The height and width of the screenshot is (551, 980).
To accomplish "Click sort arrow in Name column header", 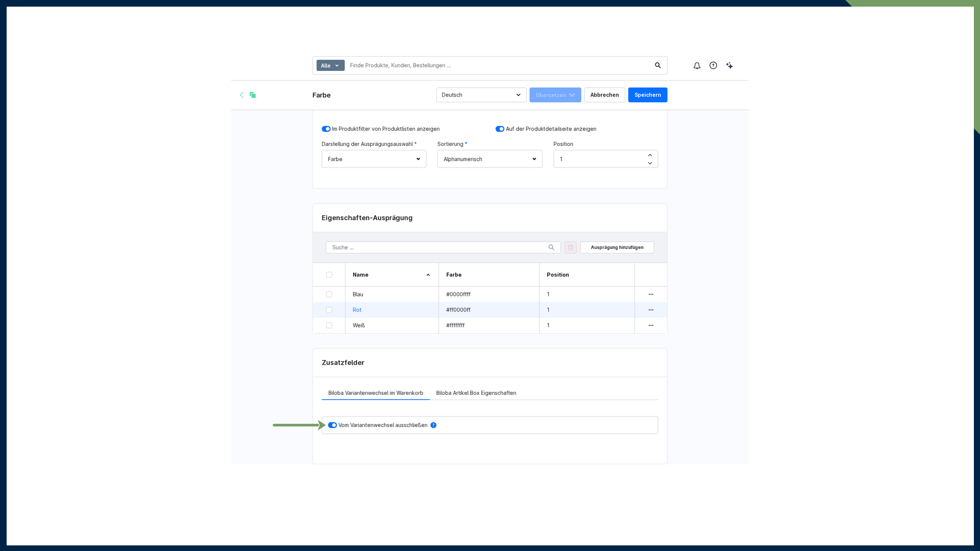I will tap(428, 275).
